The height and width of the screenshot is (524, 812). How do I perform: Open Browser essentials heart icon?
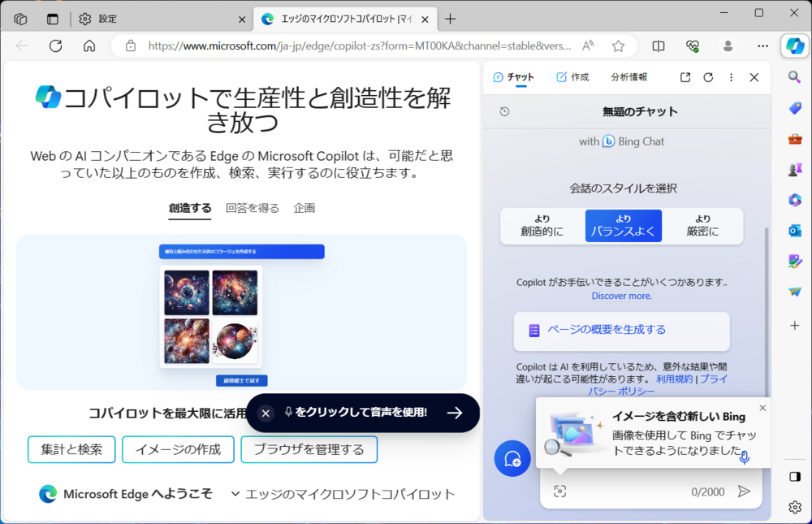pos(693,46)
